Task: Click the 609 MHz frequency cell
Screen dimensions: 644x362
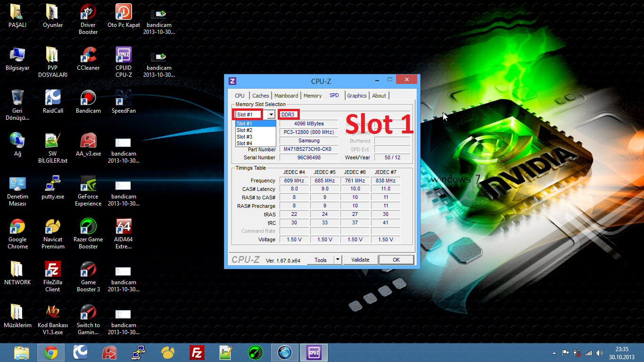Action: [294, 181]
